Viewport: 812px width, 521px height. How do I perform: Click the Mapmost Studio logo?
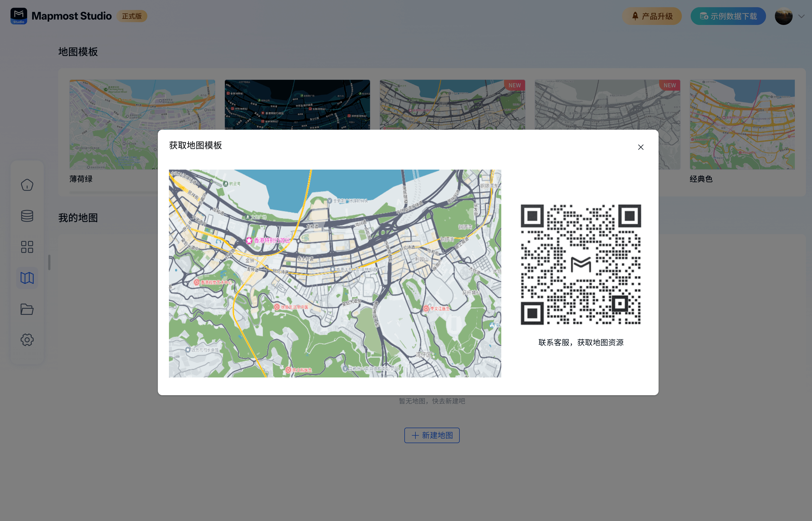click(19, 16)
